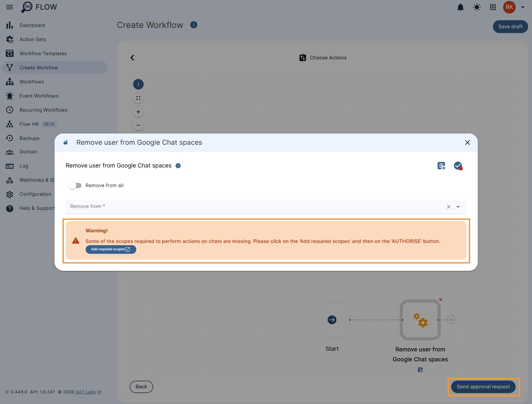
Task: Click Choose Actions step header
Action: pyautogui.click(x=323, y=58)
